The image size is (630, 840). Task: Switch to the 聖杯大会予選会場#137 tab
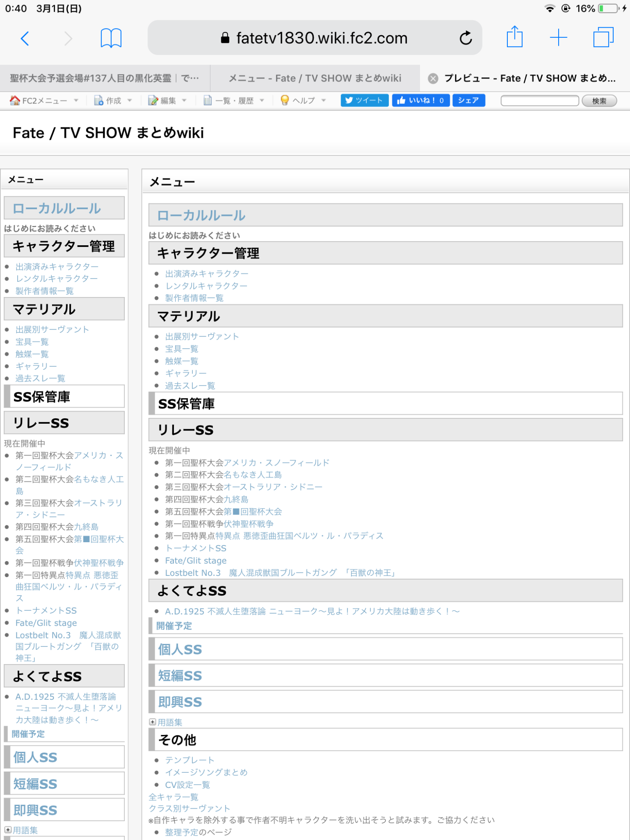pos(105,79)
